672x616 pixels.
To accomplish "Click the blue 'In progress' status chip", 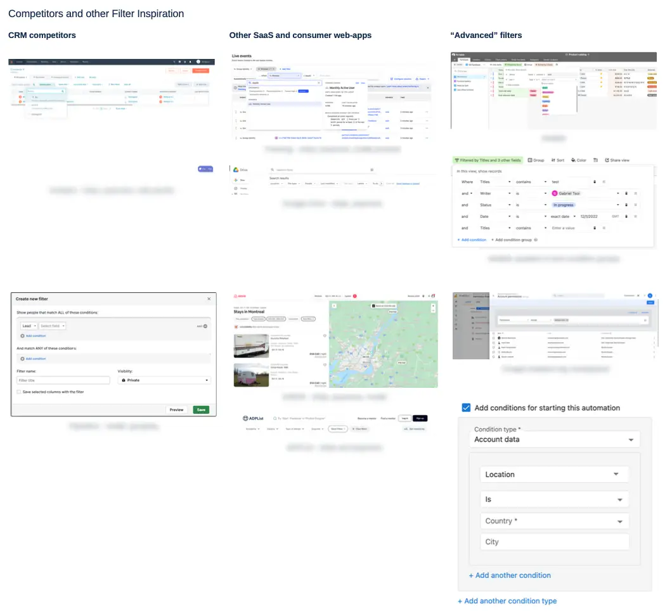I will pos(563,205).
